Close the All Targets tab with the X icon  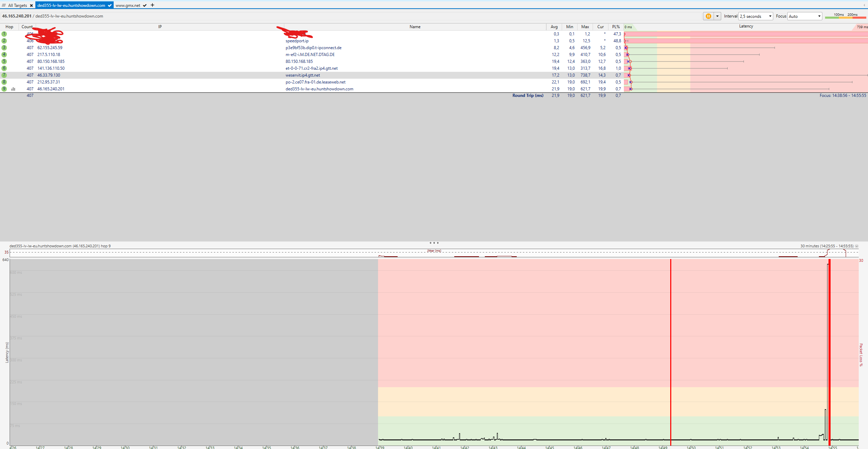pos(31,5)
